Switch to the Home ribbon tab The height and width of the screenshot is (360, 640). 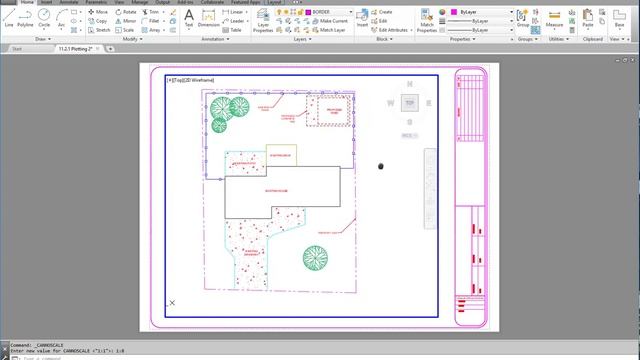(x=27, y=2)
